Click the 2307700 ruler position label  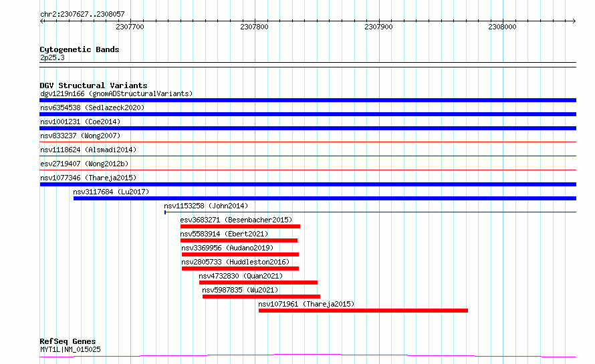point(130,27)
